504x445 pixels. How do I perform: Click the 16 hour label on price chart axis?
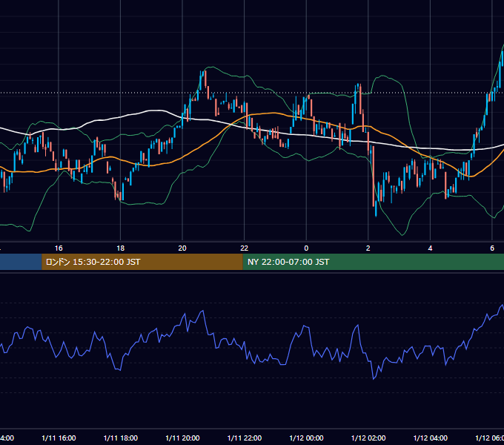coord(59,248)
